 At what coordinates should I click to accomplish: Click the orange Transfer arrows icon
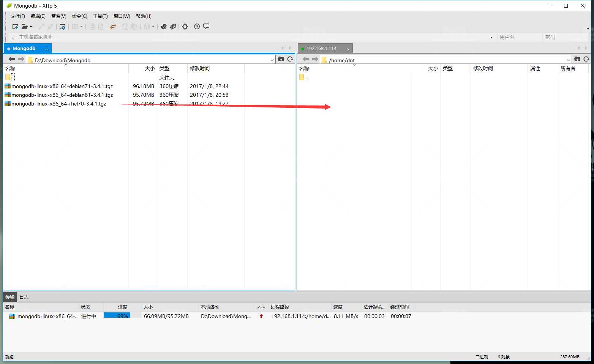point(113,27)
